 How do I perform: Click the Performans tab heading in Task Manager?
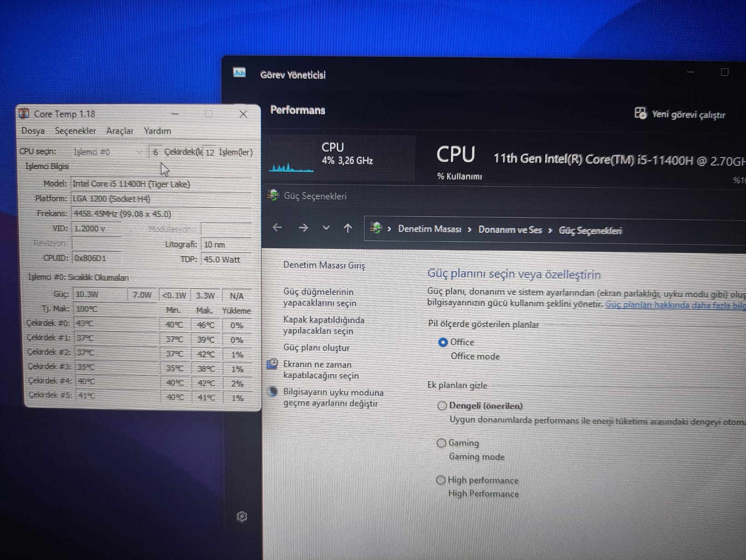click(x=298, y=110)
